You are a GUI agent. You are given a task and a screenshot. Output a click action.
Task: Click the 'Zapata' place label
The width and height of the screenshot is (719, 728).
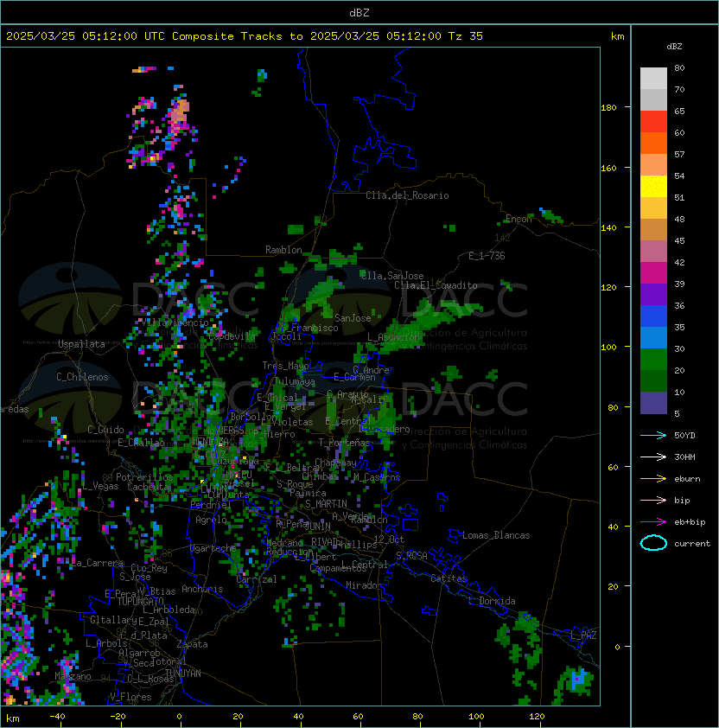click(x=192, y=644)
